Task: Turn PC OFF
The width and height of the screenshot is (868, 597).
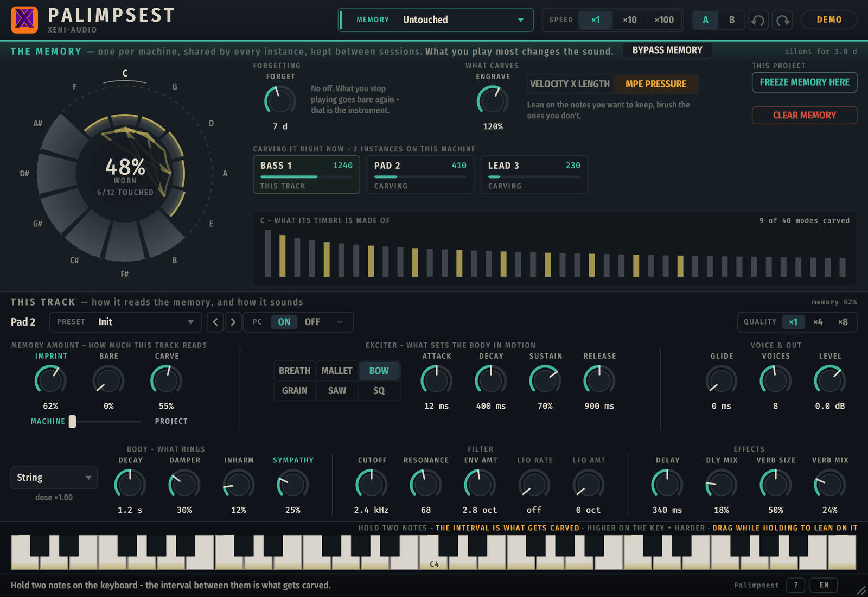Action: [312, 322]
